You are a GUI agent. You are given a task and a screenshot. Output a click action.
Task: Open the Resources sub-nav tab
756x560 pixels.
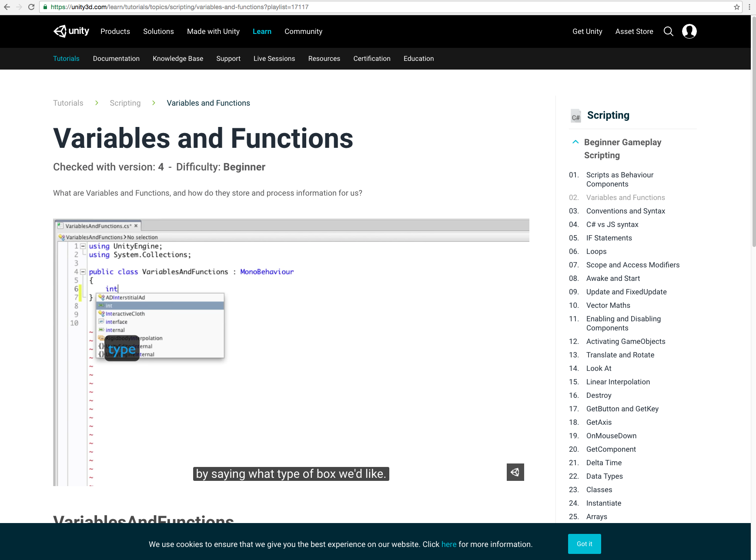coord(324,59)
